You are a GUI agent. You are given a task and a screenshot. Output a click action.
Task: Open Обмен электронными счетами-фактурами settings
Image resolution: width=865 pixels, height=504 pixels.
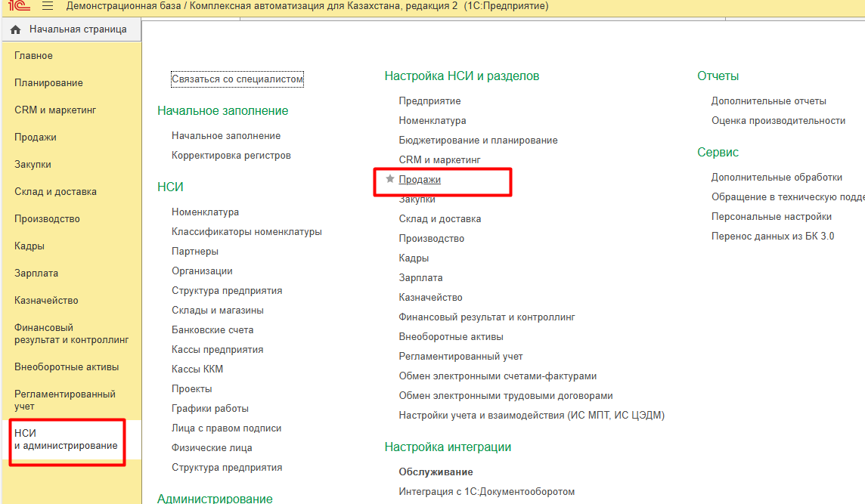coord(498,376)
